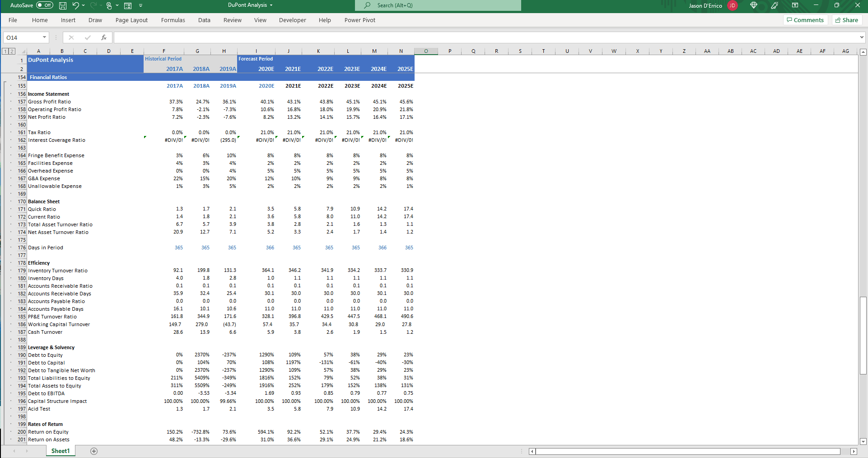Click the Working Capital Turnover (43.7) value

(x=229, y=324)
